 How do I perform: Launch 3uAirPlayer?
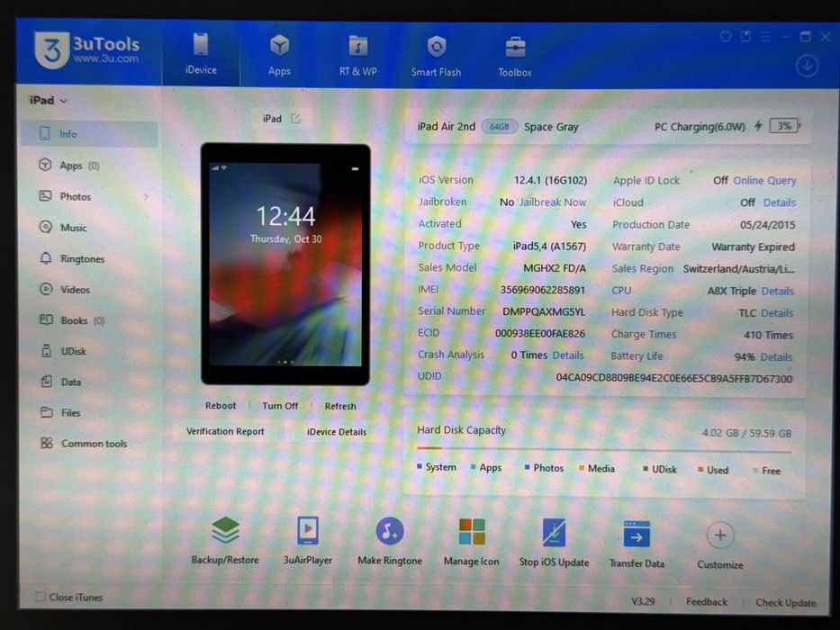pos(308,541)
